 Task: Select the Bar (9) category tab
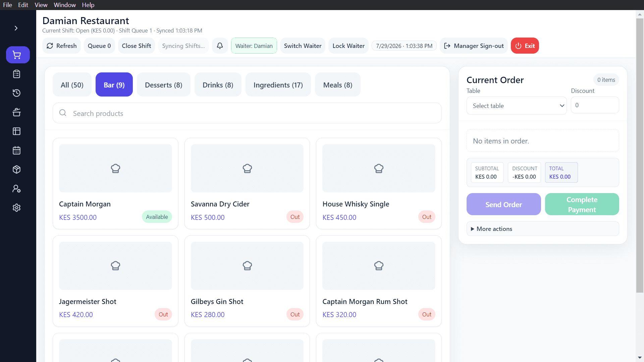(114, 85)
